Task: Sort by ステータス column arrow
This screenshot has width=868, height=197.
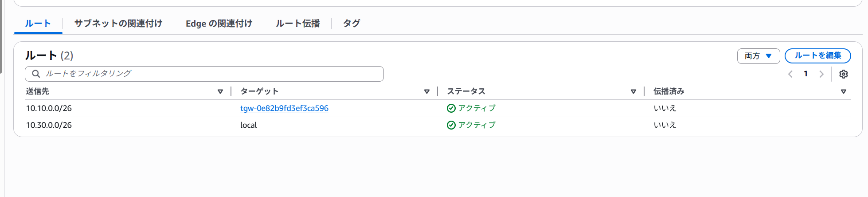Action: (x=633, y=91)
